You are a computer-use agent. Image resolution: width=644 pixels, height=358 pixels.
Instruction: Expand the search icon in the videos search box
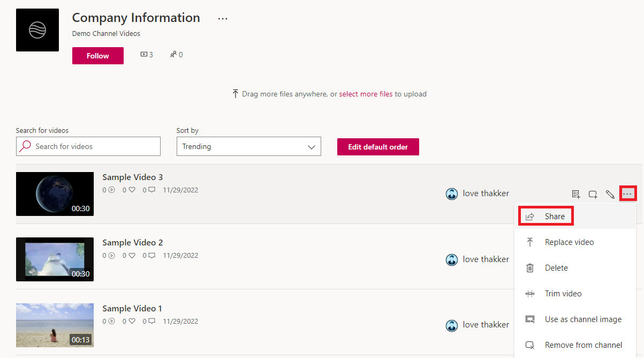pos(25,146)
